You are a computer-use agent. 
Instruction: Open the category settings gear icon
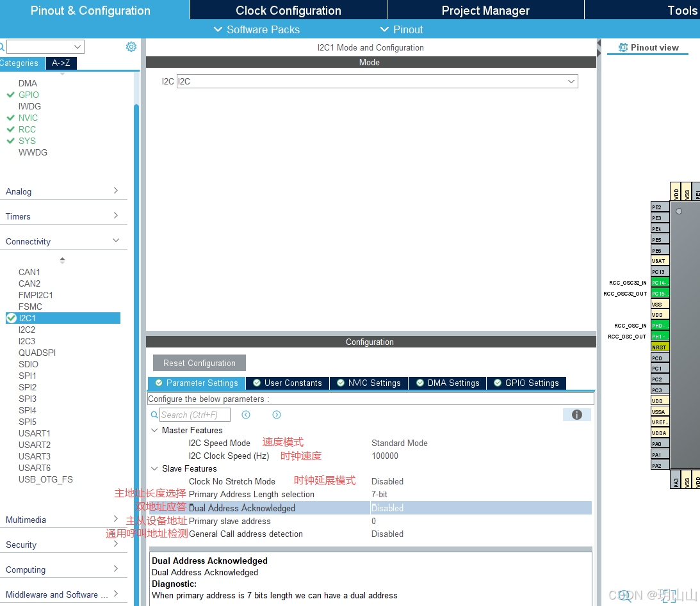point(131,47)
